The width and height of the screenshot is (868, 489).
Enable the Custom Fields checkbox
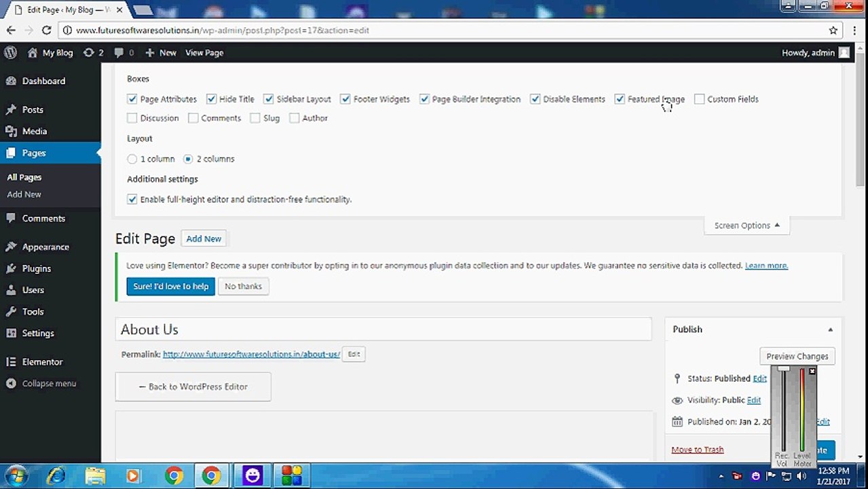click(x=700, y=99)
